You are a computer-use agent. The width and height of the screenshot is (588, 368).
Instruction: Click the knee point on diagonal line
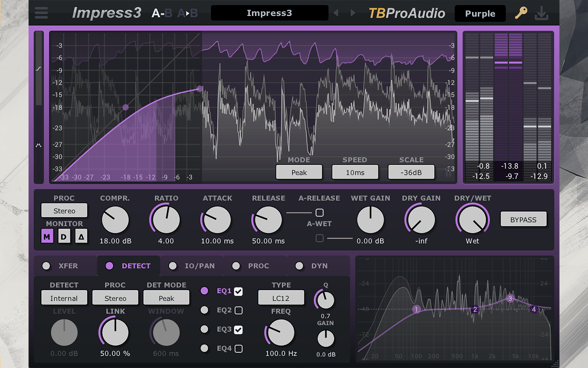(x=125, y=107)
